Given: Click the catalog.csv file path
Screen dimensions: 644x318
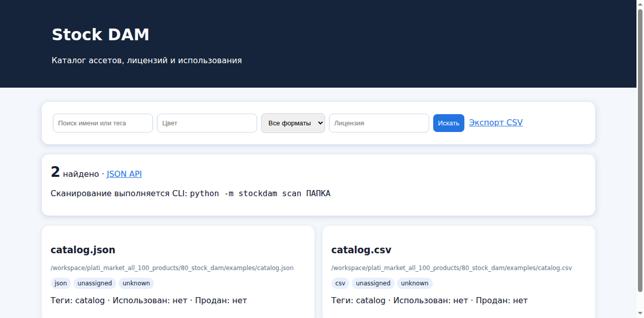Looking at the screenshot, I should [452, 268].
